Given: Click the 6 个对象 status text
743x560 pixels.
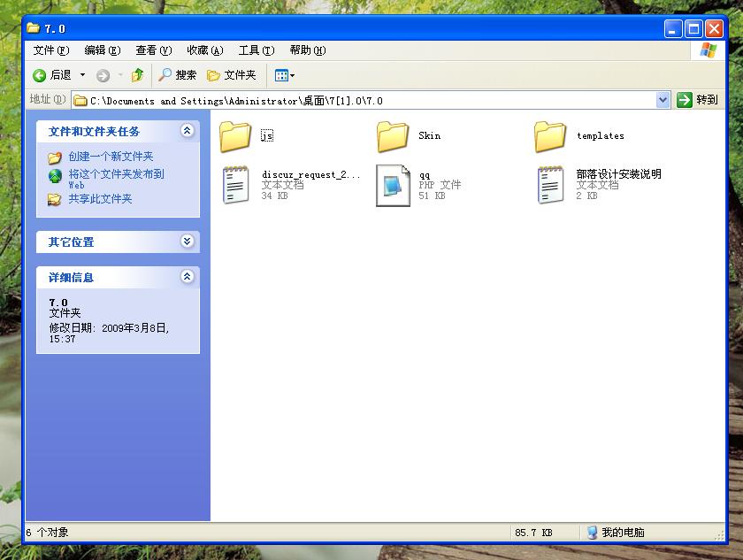Looking at the screenshot, I should (47, 533).
